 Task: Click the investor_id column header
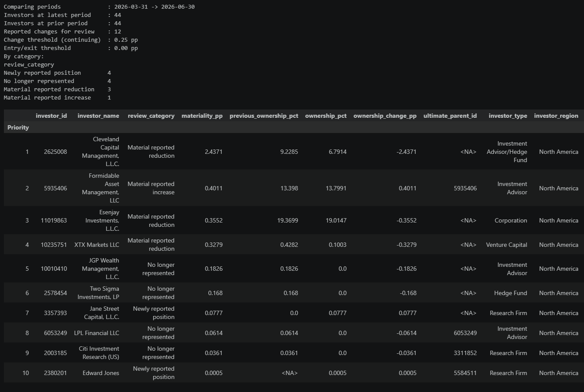51,116
